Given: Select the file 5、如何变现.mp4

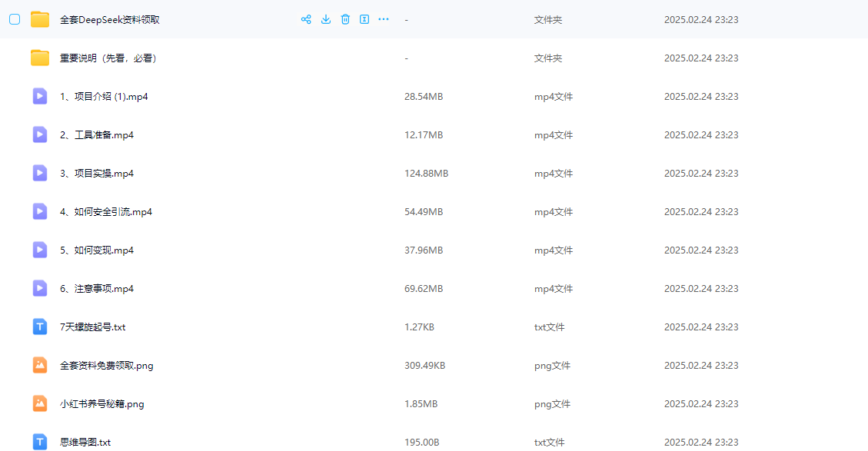Looking at the screenshot, I should 97,250.
